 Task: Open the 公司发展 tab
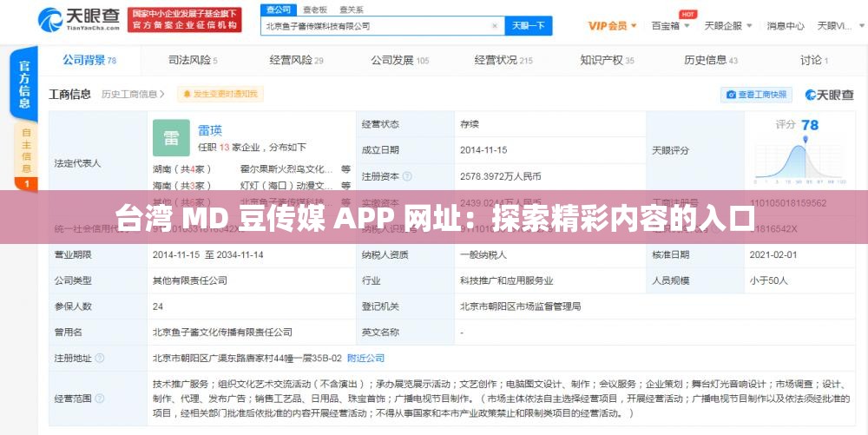point(399,60)
